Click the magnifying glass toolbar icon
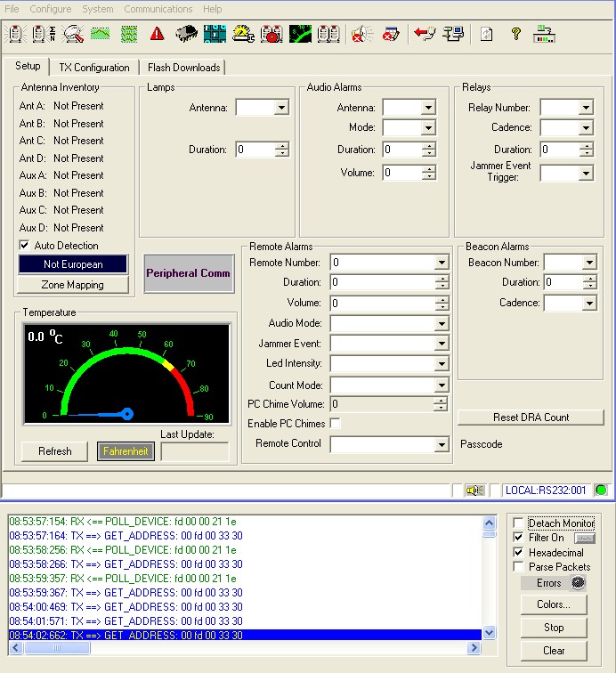The width and height of the screenshot is (616, 673). (x=72, y=35)
